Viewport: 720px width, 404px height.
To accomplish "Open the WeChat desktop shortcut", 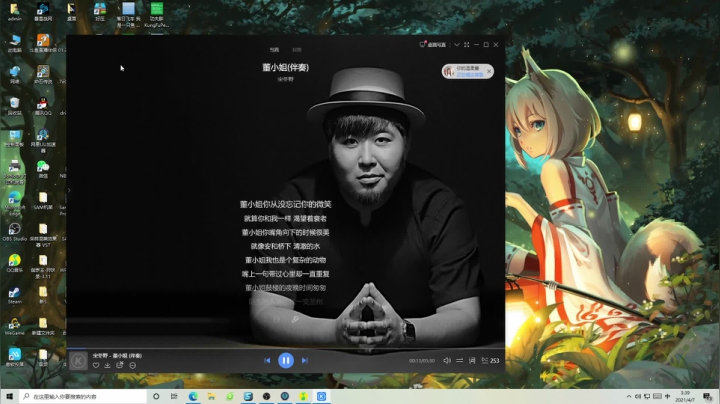I will (43, 169).
